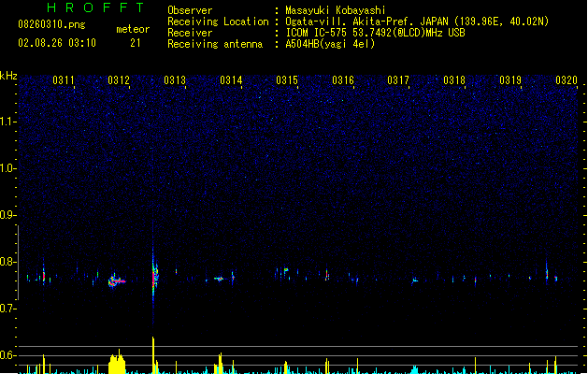
Task: Click the Receiving Location label
Action: click(218, 22)
